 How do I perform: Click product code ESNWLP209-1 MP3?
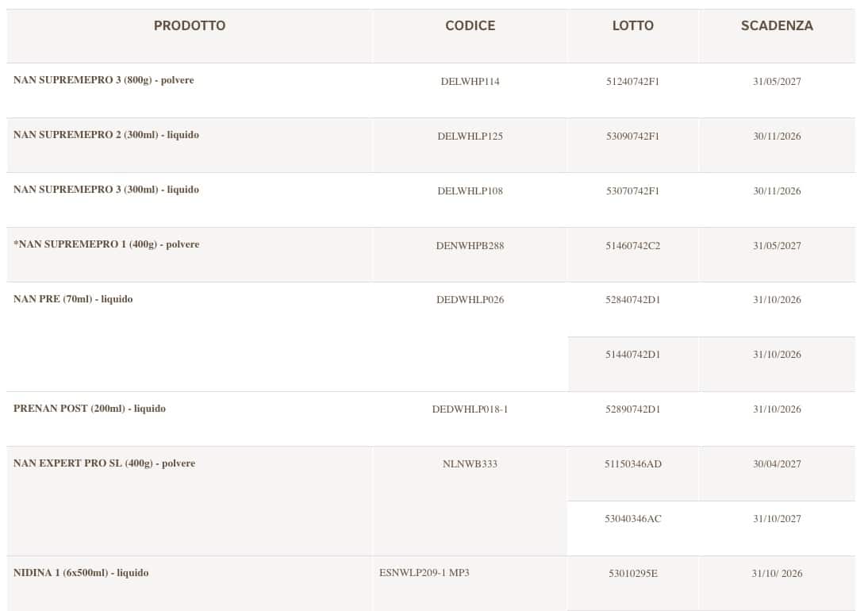tap(424, 573)
